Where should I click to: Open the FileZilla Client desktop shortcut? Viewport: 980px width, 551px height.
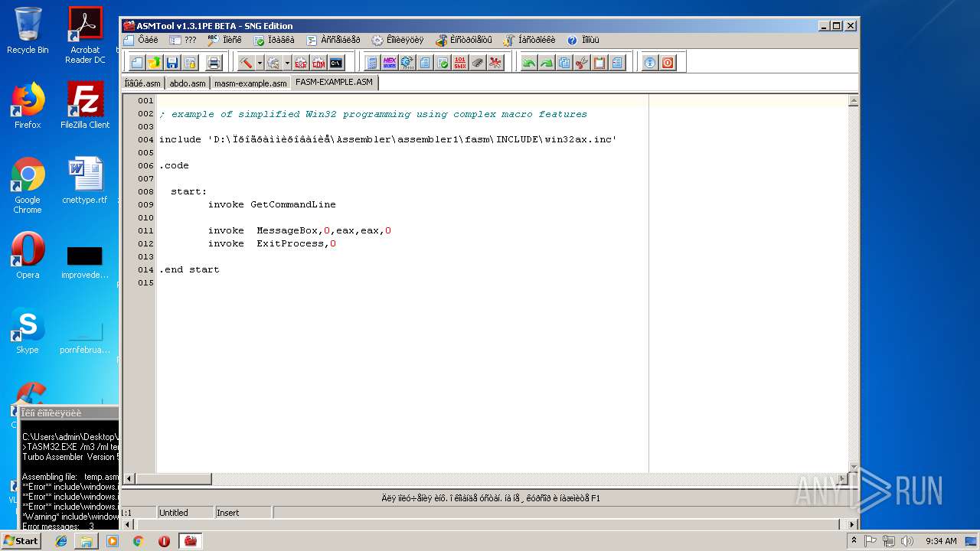click(85, 106)
